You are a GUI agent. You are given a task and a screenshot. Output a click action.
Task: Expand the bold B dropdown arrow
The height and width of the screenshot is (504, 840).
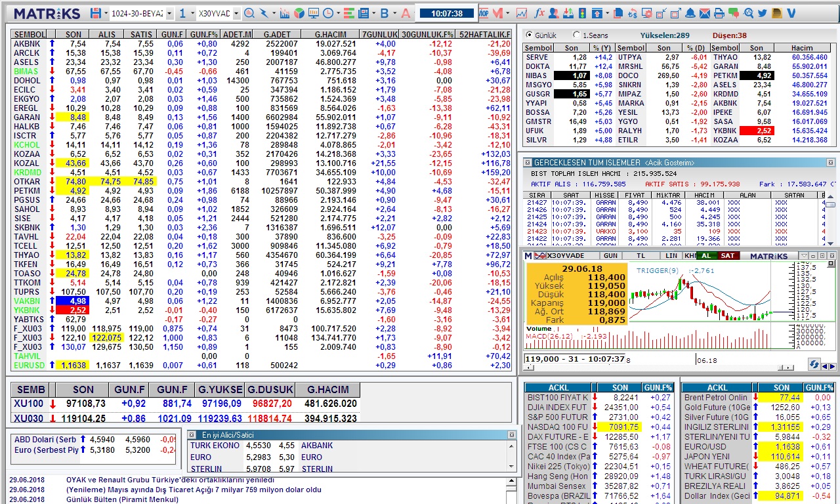(394, 13)
